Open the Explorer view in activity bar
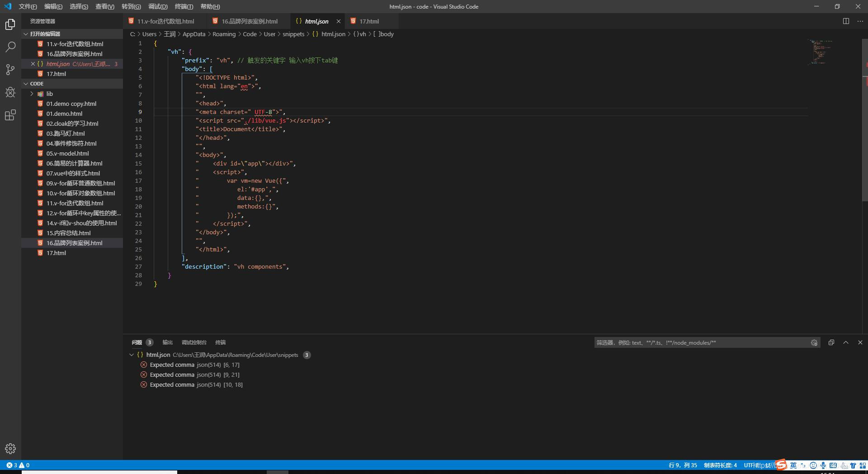Viewport: 868px width, 474px height. [x=10, y=24]
